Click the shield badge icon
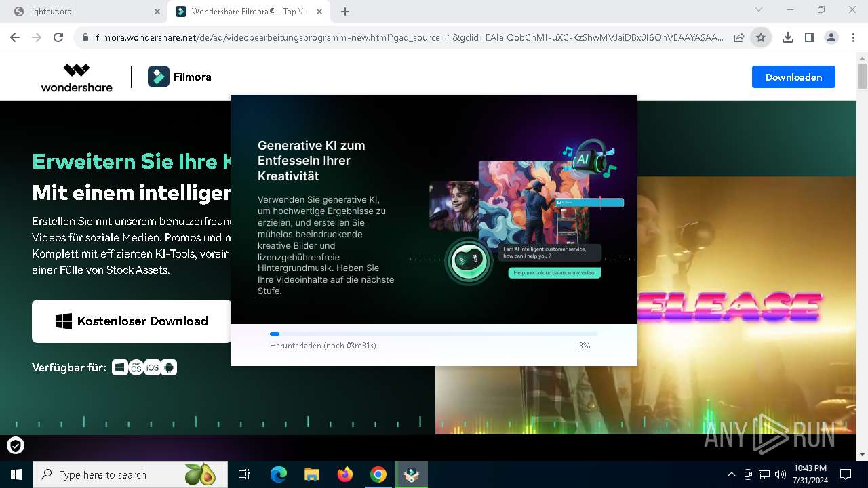Screen dimensions: 868x488 point(16,445)
